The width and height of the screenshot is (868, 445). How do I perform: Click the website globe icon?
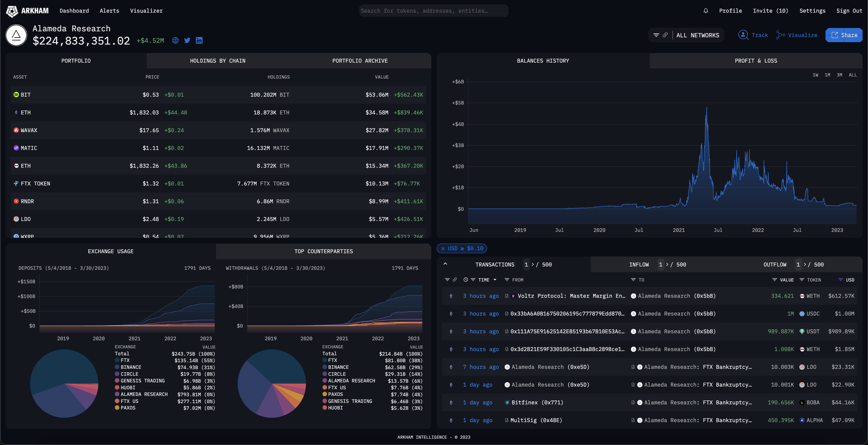pyautogui.click(x=175, y=40)
